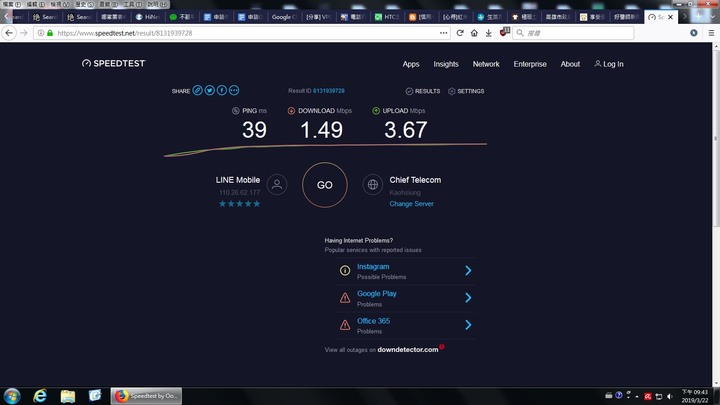The width and height of the screenshot is (720, 405).
Task: Launch Internet Explorer from taskbar
Action: pos(40,396)
